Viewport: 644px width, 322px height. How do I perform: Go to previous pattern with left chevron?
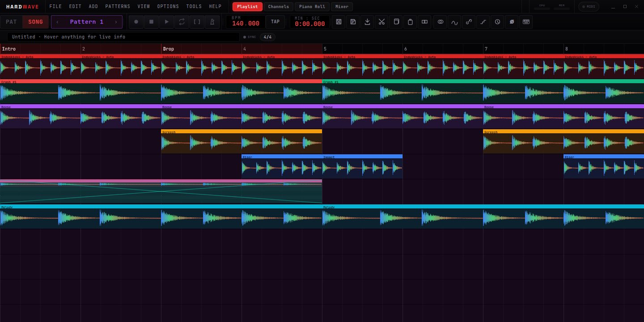tap(57, 22)
